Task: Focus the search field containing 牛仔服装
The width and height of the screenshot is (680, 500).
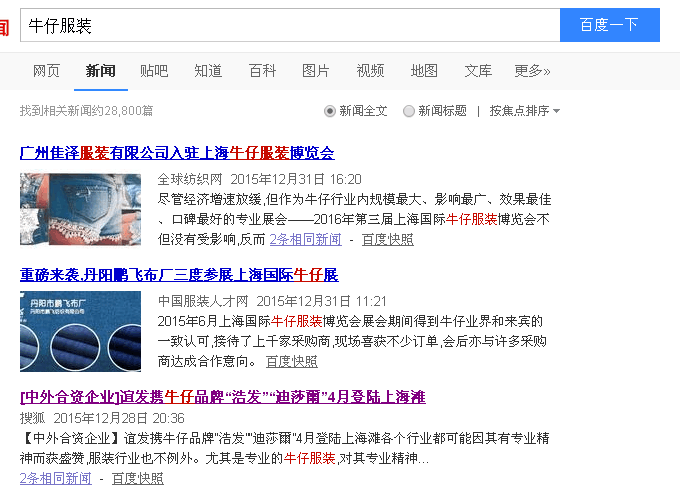Action: coord(290,25)
